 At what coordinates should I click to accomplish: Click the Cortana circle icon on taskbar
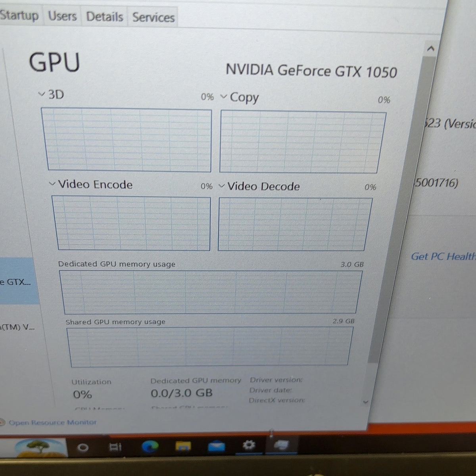(x=83, y=447)
